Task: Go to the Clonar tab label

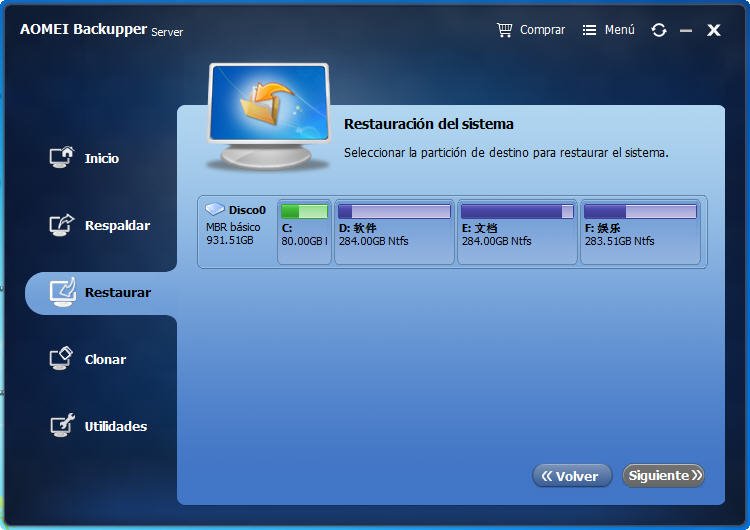Action: point(105,359)
